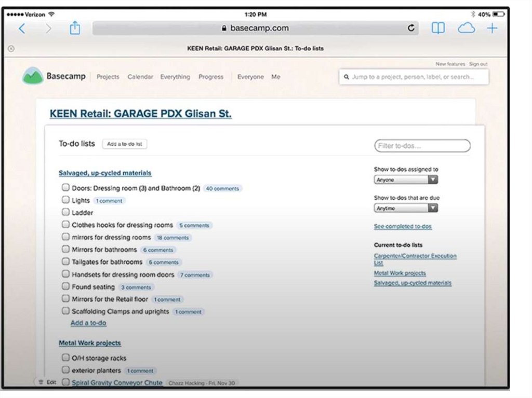Close the current tab with X icon
The width and height of the screenshot is (532, 398).
pyautogui.click(x=11, y=49)
